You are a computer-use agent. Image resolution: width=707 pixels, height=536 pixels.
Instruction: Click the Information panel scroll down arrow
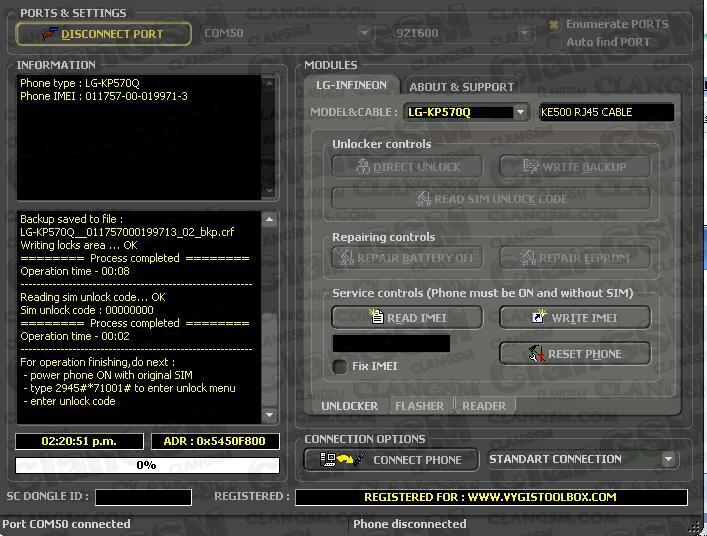pos(269,192)
